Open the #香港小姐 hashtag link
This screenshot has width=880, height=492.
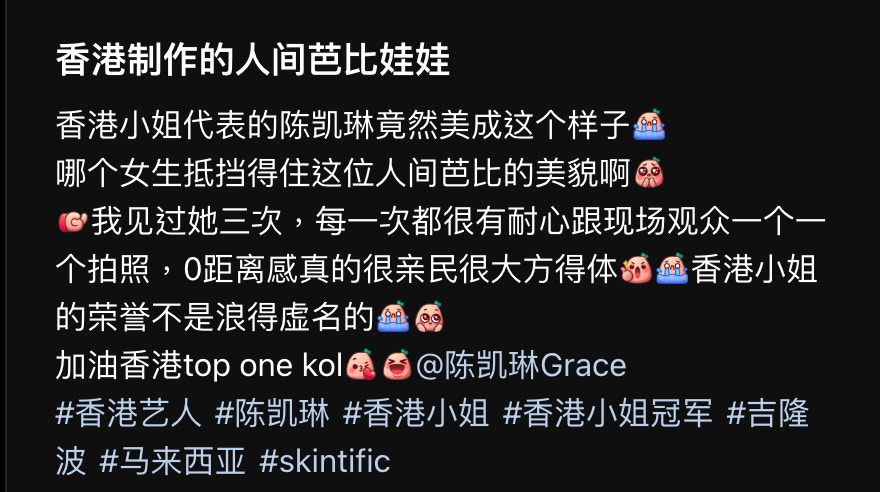click(415, 413)
